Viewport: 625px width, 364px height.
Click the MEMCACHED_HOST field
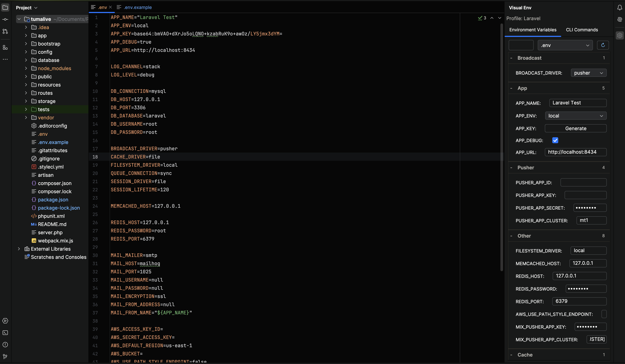pos(588,263)
